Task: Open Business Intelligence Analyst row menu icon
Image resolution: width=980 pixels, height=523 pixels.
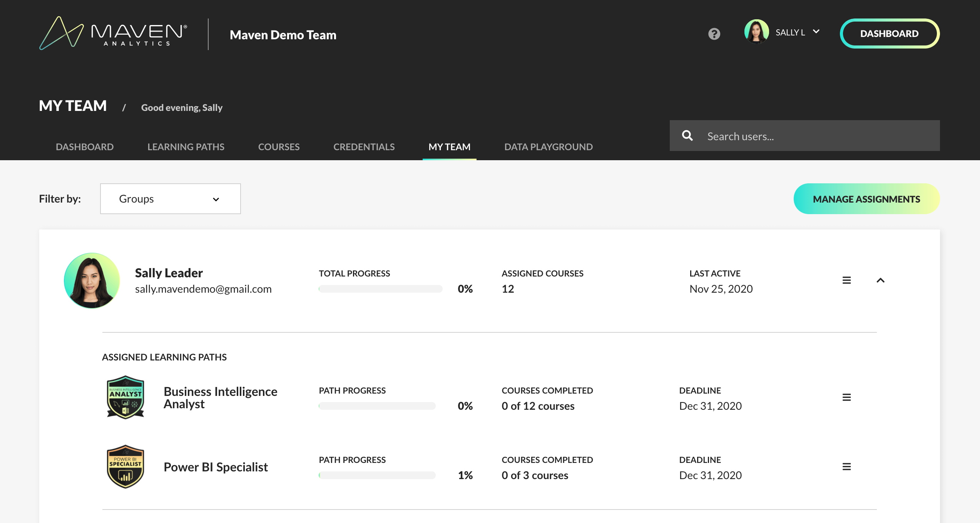Action: point(846,397)
